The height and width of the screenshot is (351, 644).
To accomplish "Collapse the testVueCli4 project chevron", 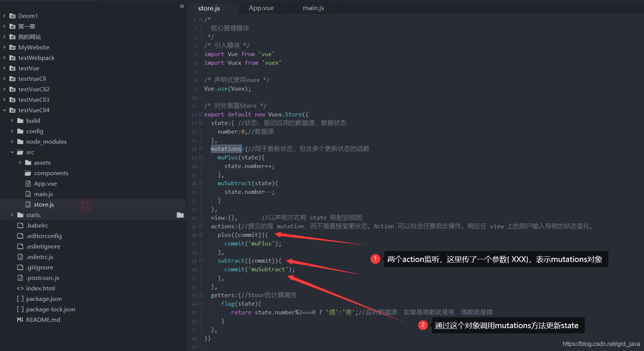I will [x=4, y=110].
